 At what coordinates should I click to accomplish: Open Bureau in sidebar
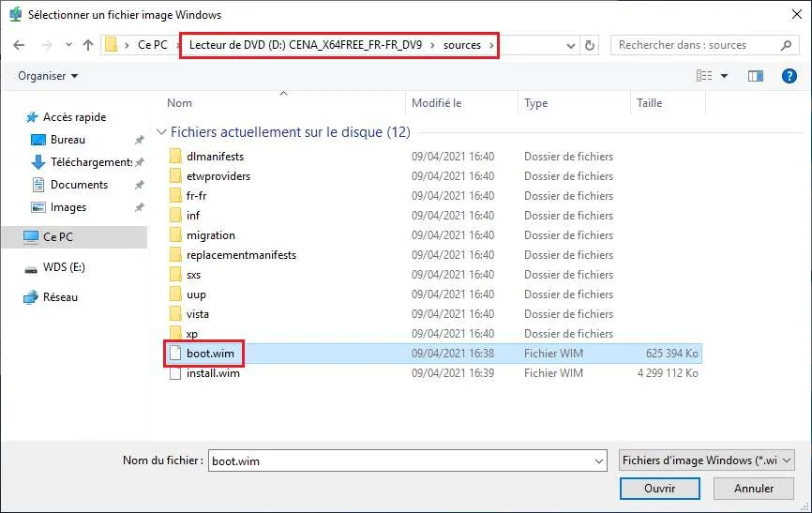click(68, 140)
